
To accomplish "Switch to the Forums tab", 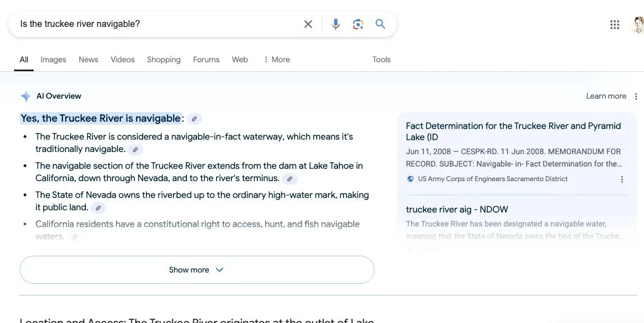I will pos(206,59).
